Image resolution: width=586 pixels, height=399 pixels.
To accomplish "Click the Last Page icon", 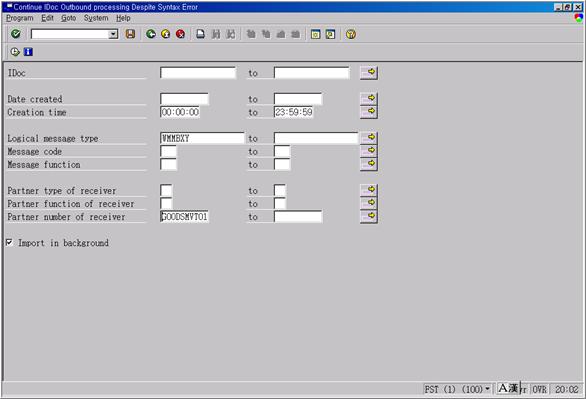I will click(x=296, y=34).
